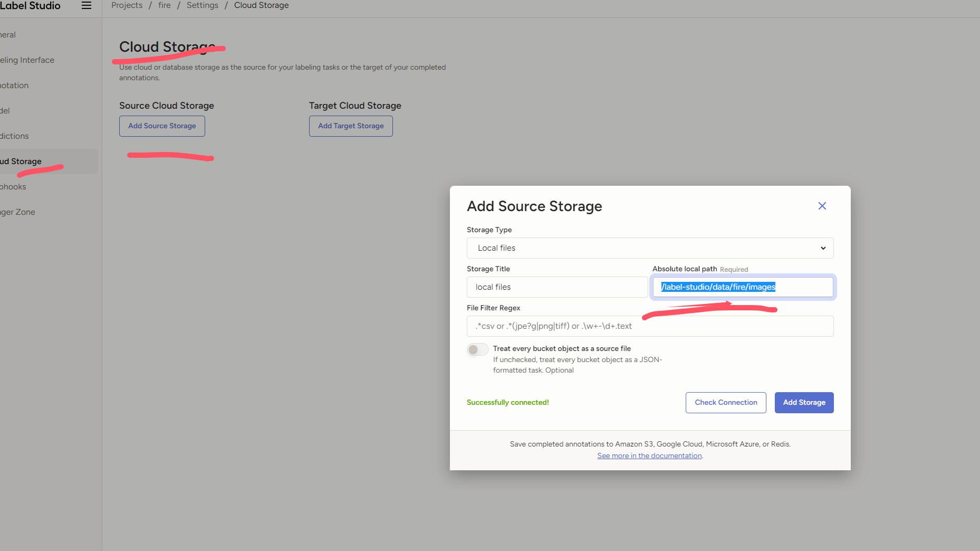The image size is (980, 551).
Task: Click the File Filter Regex field
Action: tap(650, 326)
